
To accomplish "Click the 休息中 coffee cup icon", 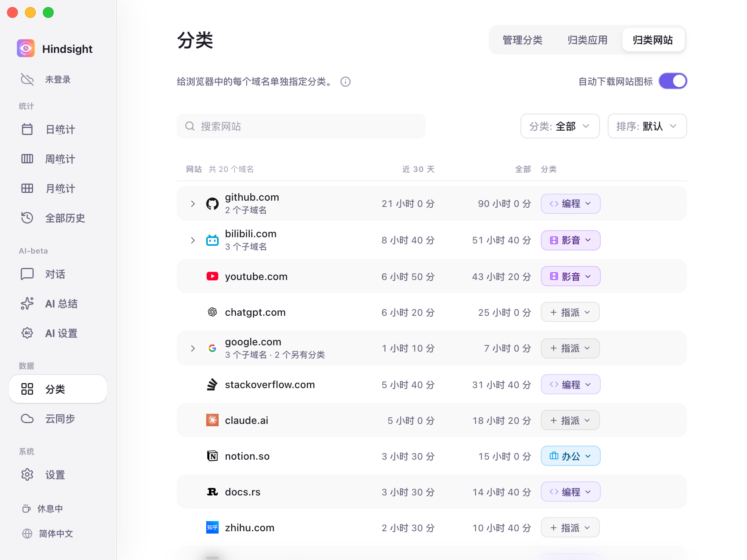I will point(26,509).
